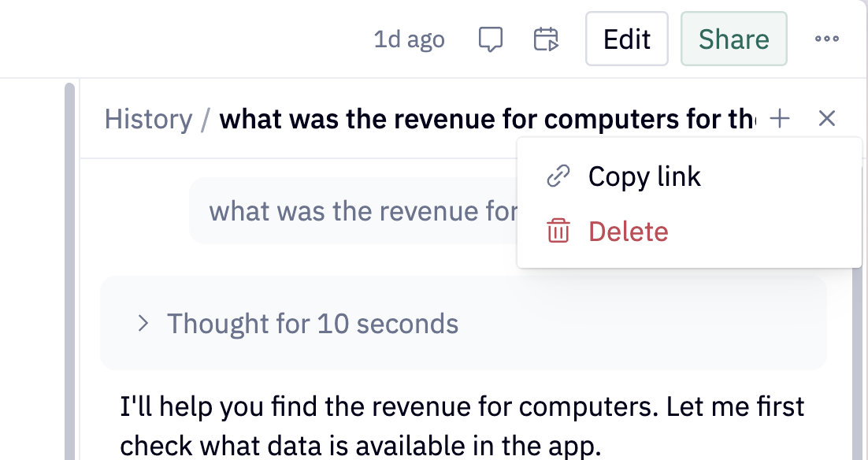Close the history panel with the X icon

pos(828,118)
